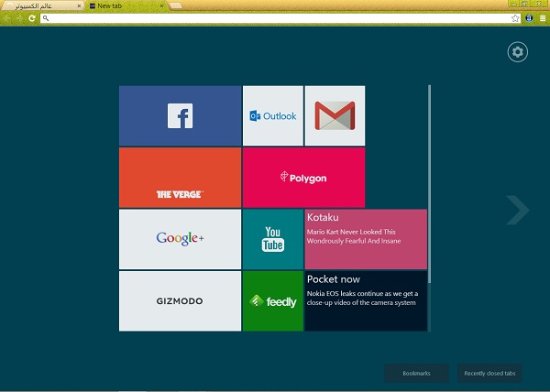Open a new tab with the new-tab button
550x392 pixels.
click(x=176, y=5)
